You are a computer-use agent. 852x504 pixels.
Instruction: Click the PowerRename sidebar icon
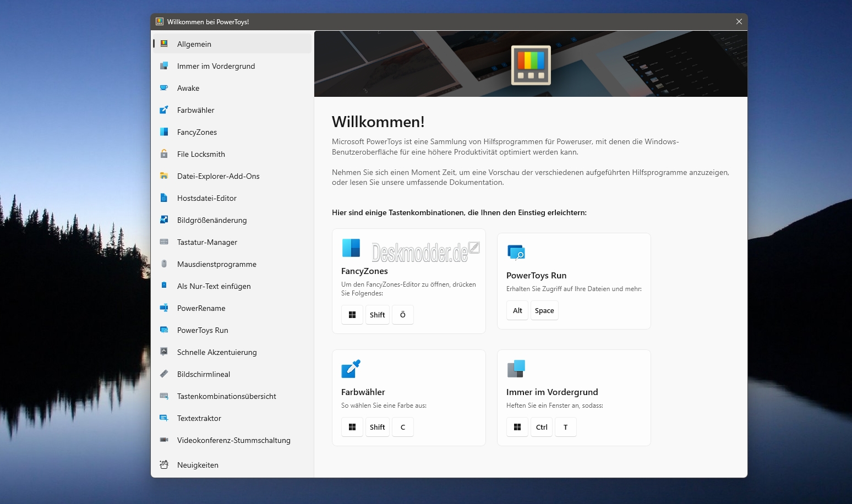164,308
